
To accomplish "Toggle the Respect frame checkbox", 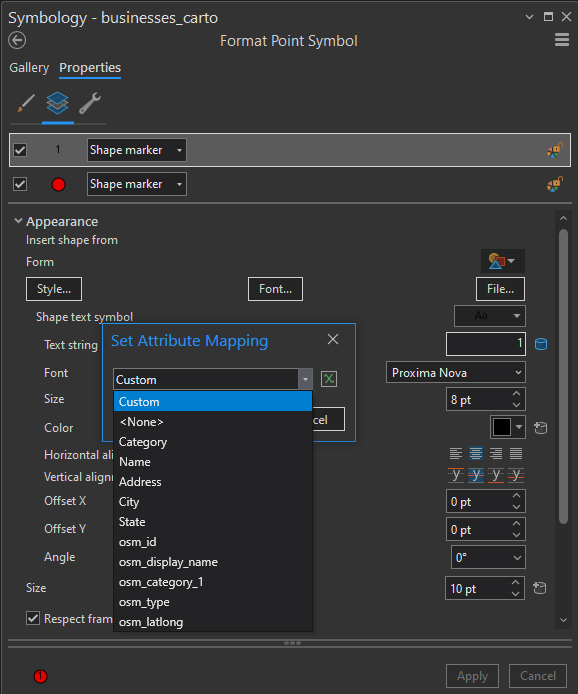I will coord(33,618).
